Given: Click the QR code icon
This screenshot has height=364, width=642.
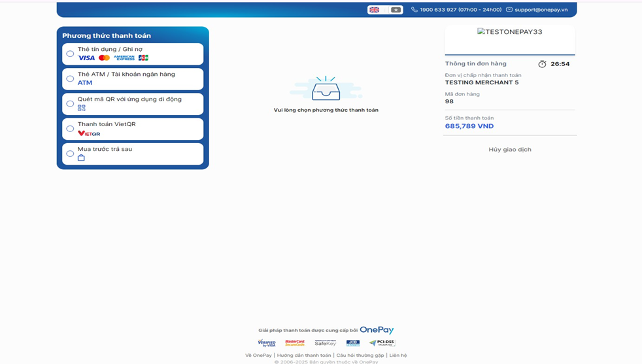Looking at the screenshot, I should point(82,108).
